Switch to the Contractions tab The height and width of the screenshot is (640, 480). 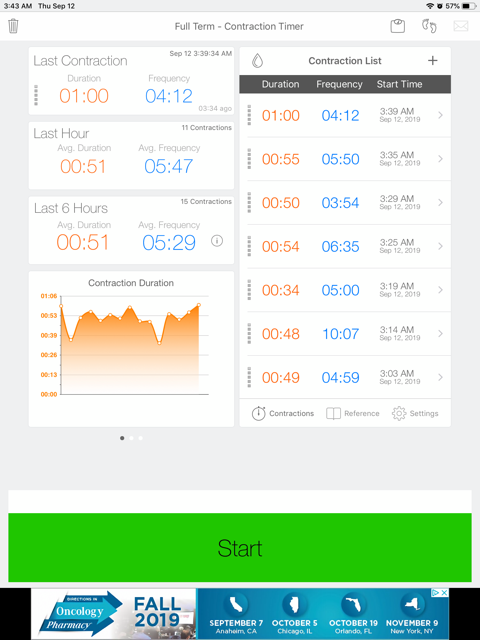pos(282,413)
